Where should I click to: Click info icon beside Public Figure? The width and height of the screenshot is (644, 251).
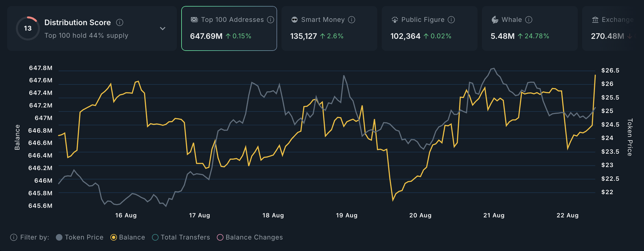451,20
